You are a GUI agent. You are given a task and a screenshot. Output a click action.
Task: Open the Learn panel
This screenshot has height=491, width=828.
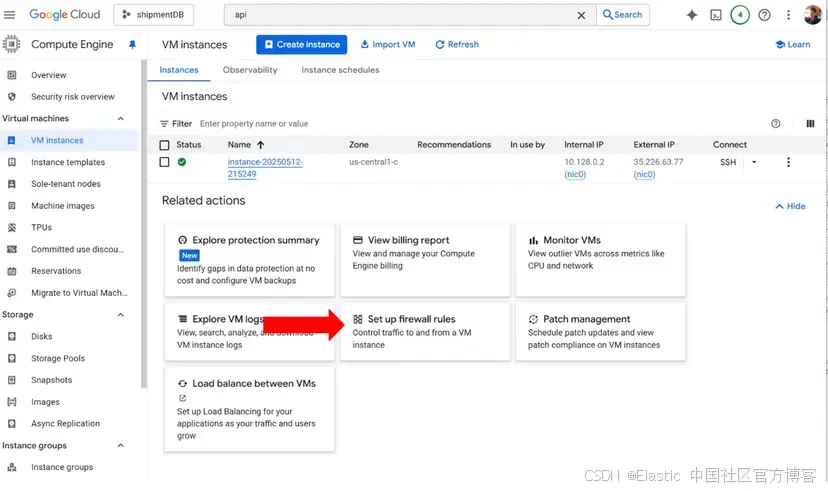click(x=793, y=44)
